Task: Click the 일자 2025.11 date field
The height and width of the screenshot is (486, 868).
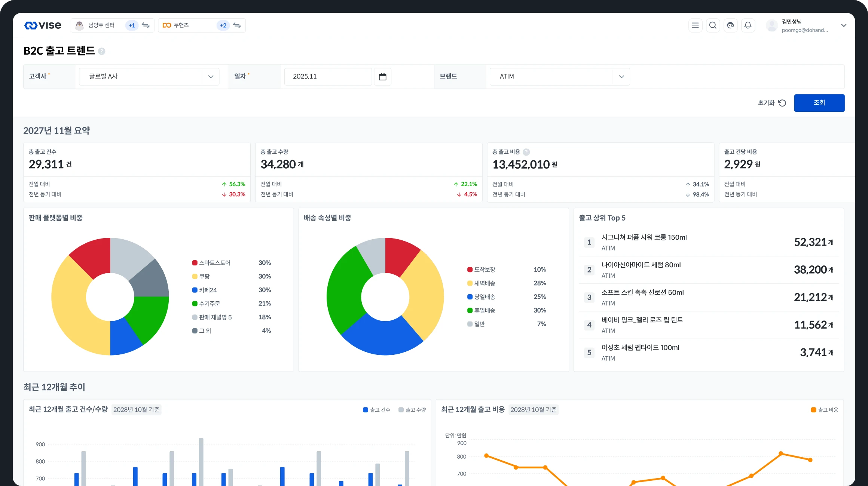Action: (x=328, y=77)
